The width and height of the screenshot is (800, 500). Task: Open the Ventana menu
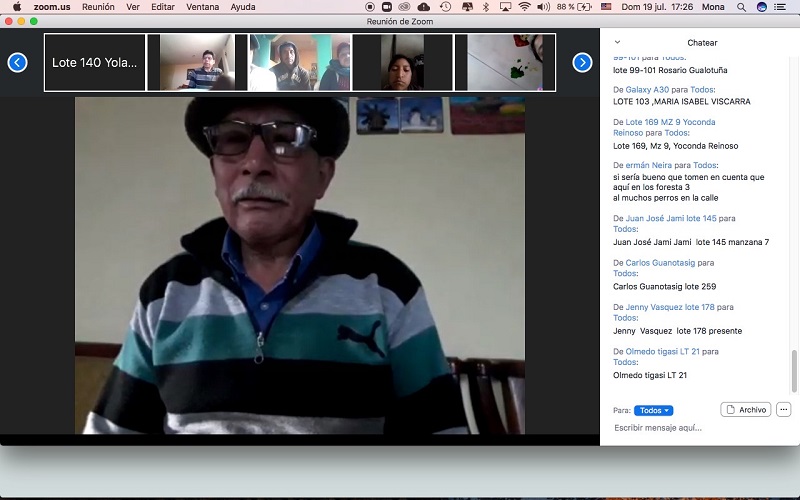(203, 7)
